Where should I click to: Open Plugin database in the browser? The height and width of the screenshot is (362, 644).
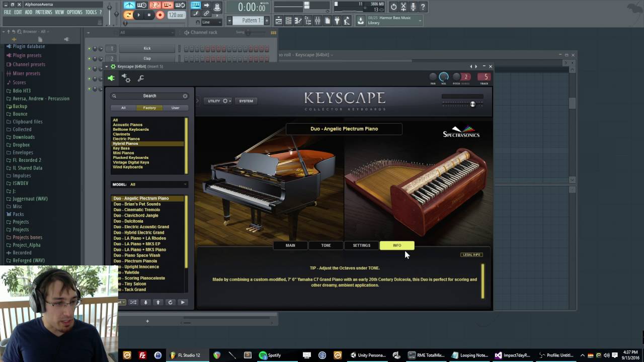click(29, 46)
